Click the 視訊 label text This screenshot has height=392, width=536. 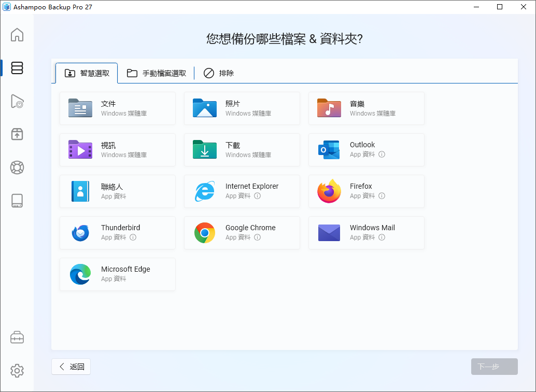pos(108,145)
